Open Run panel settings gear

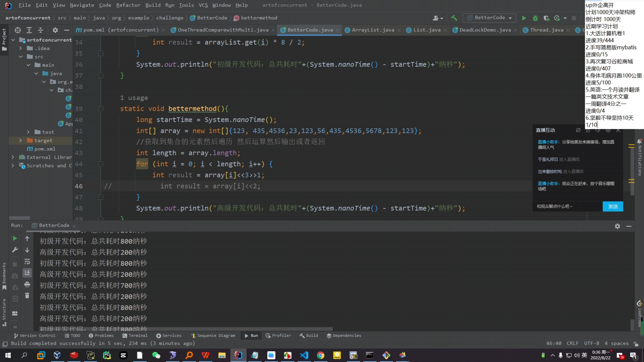coord(618,226)
